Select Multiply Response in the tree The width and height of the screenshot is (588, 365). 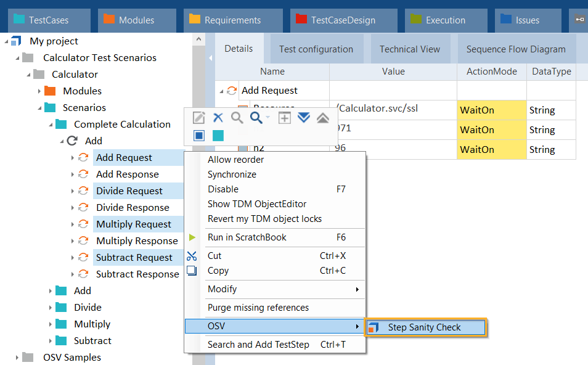click(137, 241)
